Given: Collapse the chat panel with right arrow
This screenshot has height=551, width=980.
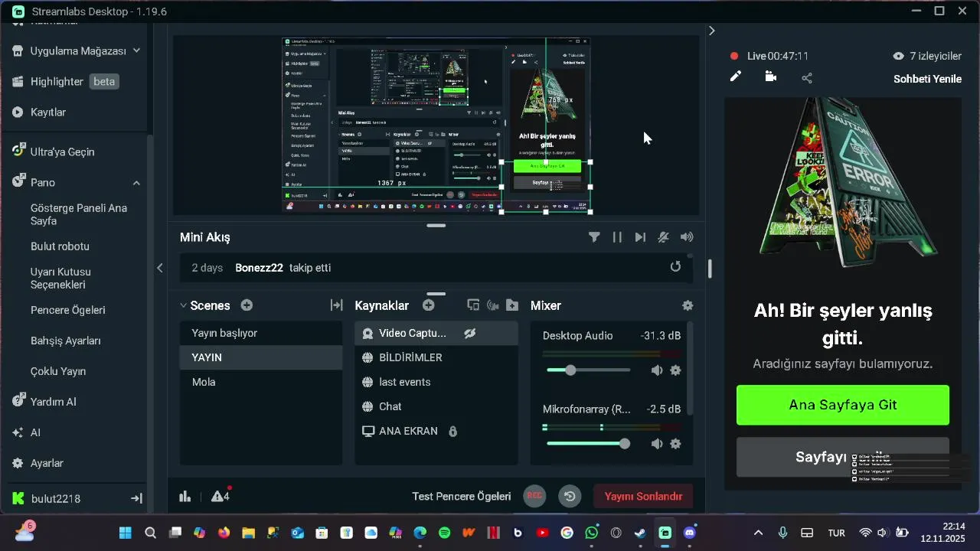Looking at the screenshot, I should (711, 31).
